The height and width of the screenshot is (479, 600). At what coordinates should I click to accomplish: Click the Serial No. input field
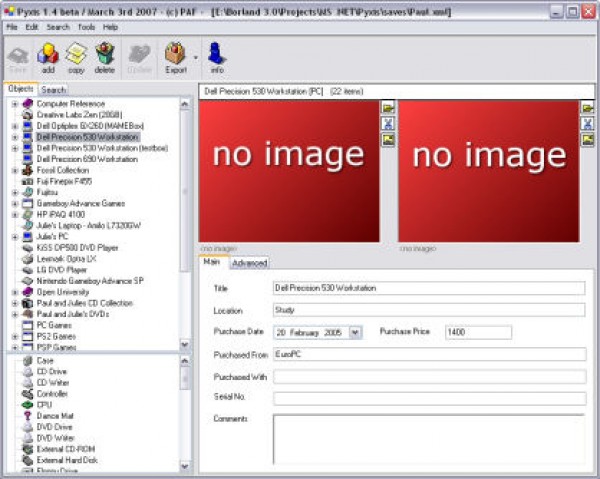pos(429,399)
